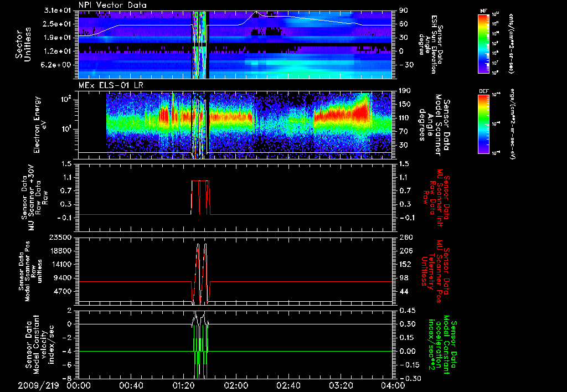
Task: Click the "-6" velocity tick label
Action: coord(68,364)
